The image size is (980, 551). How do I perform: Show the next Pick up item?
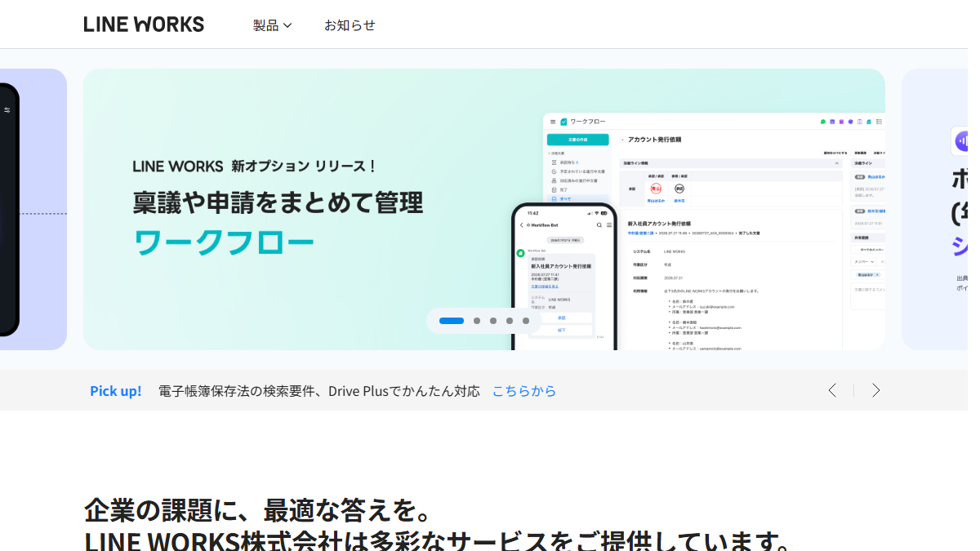(875, 390)
